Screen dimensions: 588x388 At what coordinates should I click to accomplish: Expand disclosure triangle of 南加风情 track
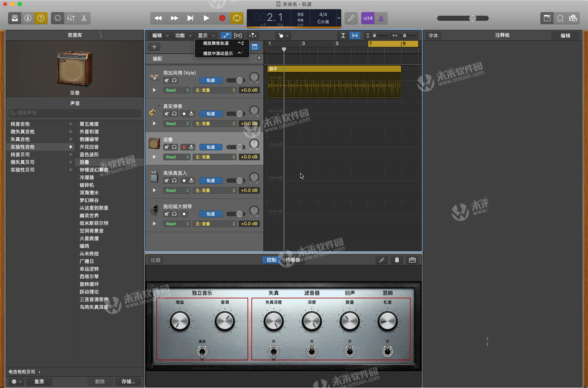154,90
